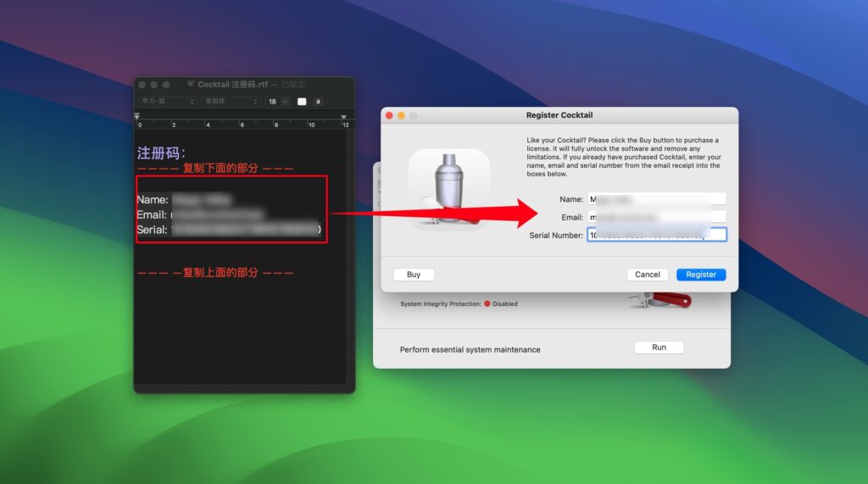Click the 'Email:' line in the TextEdit document

click(x=200, y=214)
